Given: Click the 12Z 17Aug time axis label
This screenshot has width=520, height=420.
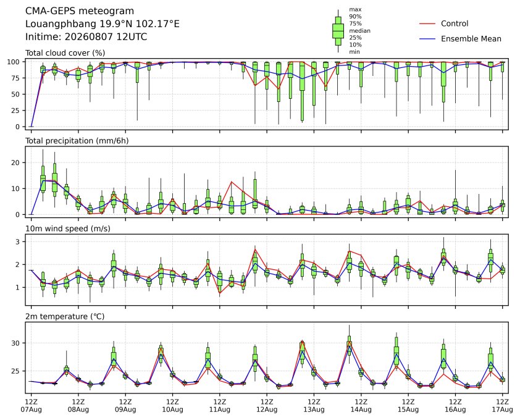Looking at the screenshot, I should 502,406.
